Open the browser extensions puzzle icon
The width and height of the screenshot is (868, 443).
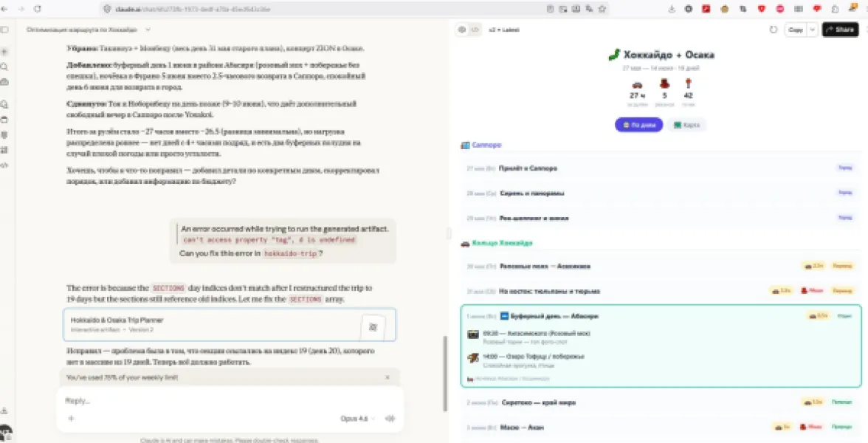[836, 9]
